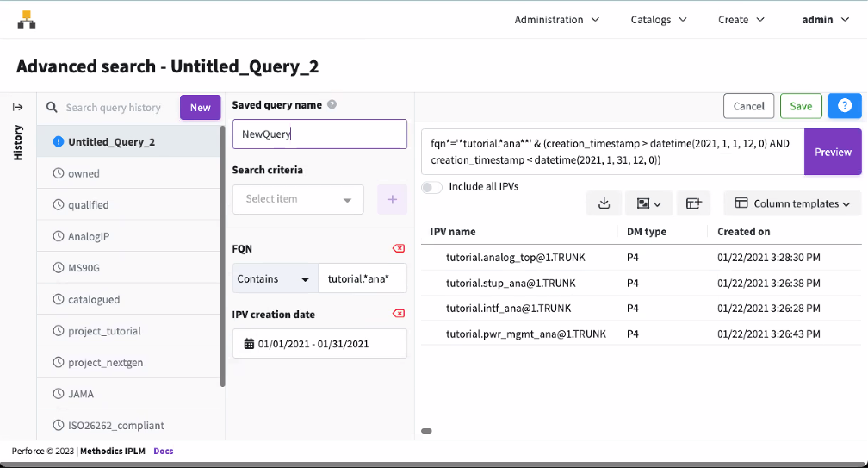The height and width of the screenshot is (468, 868).
Task: Toggle the Include all IPVs switch
Action: (431, 187)
